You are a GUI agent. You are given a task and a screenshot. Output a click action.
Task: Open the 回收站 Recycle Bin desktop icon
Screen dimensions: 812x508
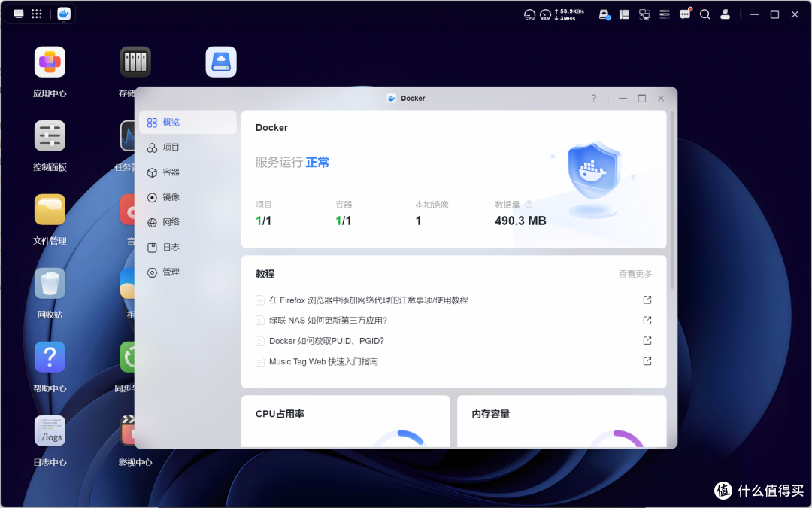(50, 284)
